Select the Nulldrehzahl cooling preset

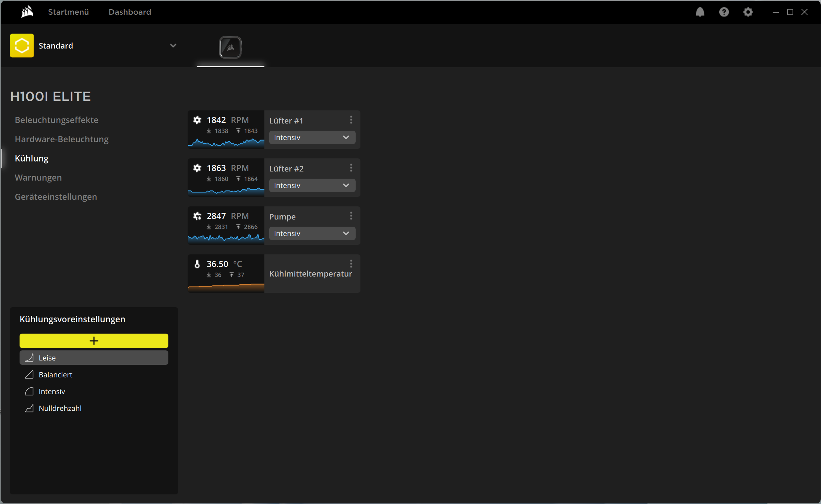94,408
